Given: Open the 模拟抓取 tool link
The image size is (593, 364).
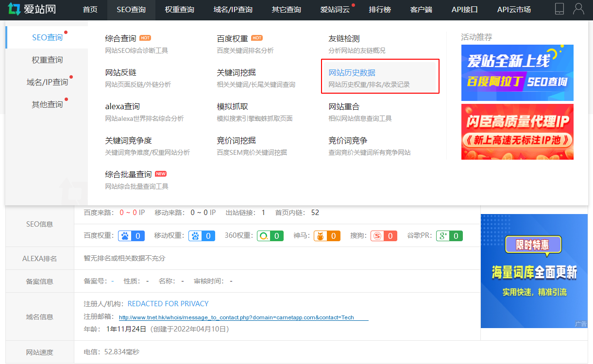Looking at the screenshot, I should tap(232, 106).
